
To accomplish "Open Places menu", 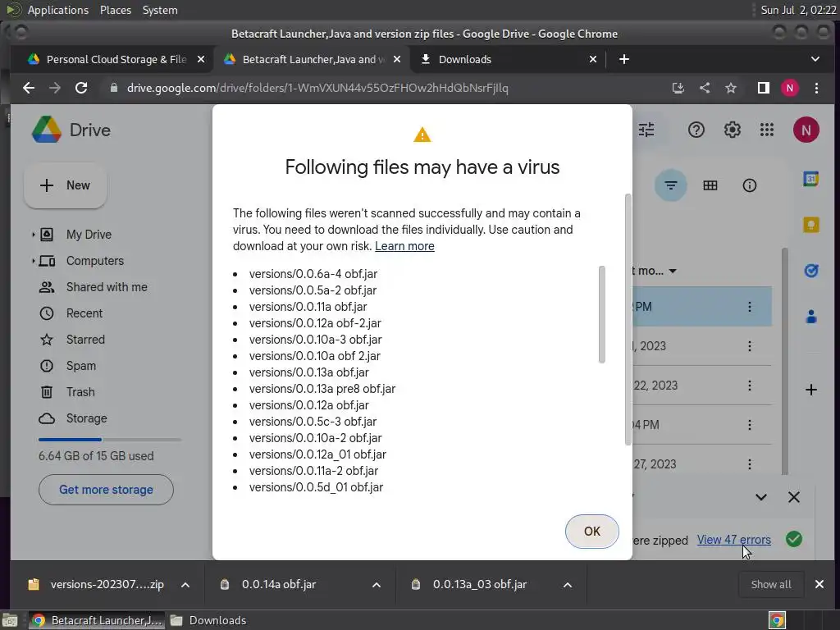I will pos(115,10).
